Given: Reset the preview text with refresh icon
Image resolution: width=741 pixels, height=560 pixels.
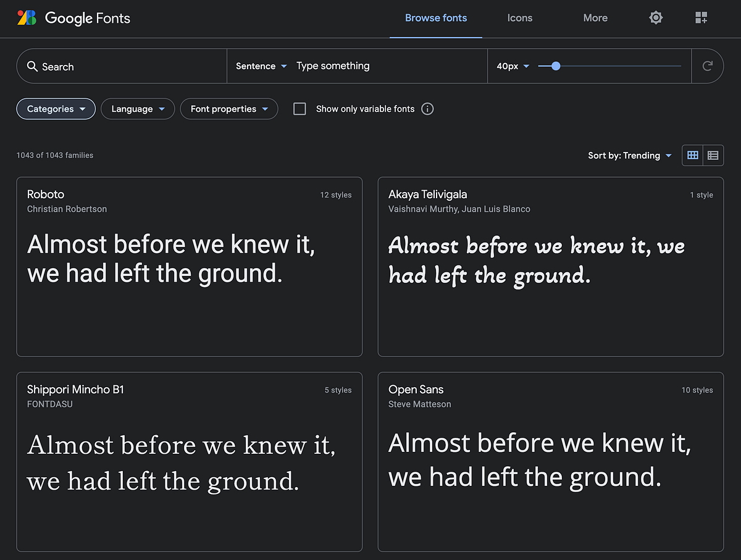Looking at the screenshot, I should [708, 65].
